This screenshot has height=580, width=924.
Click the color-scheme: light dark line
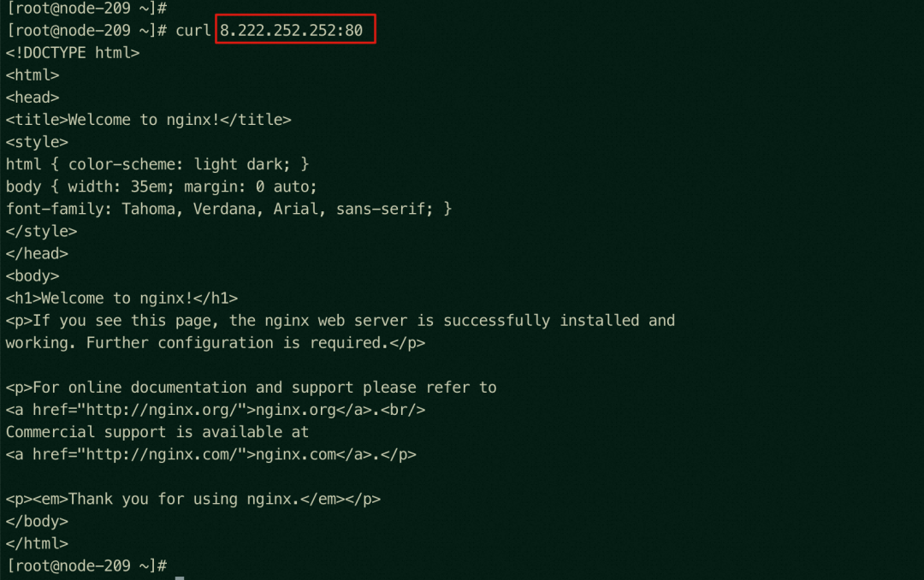tap(157, 164)
